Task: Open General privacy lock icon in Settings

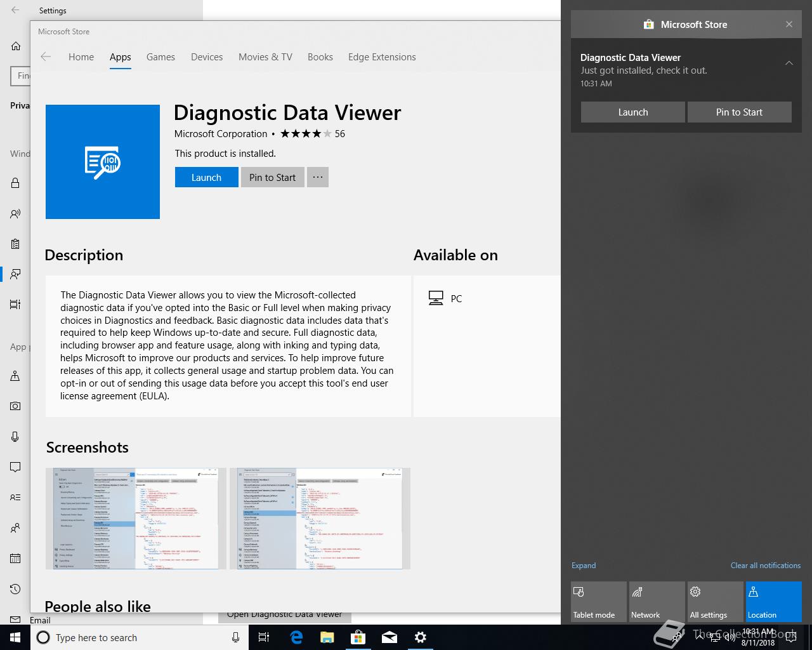Action: pos(15,183)
